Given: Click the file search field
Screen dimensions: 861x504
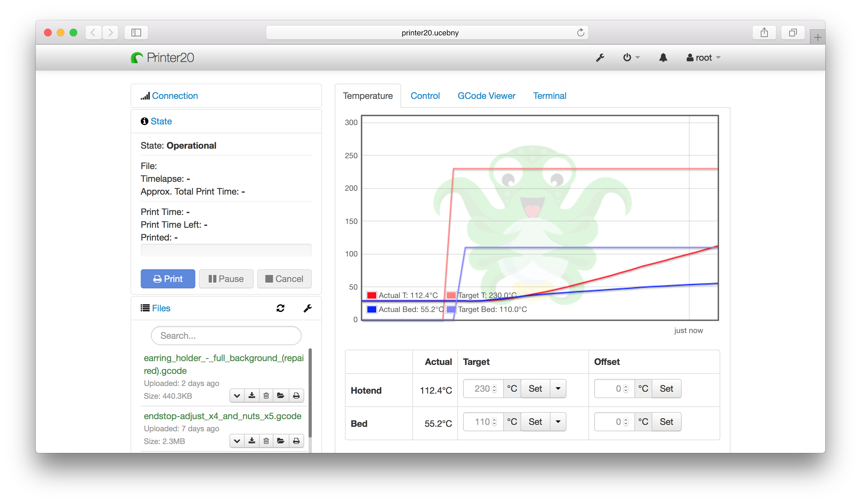Looking at the screenshot, I should point(226,335).
